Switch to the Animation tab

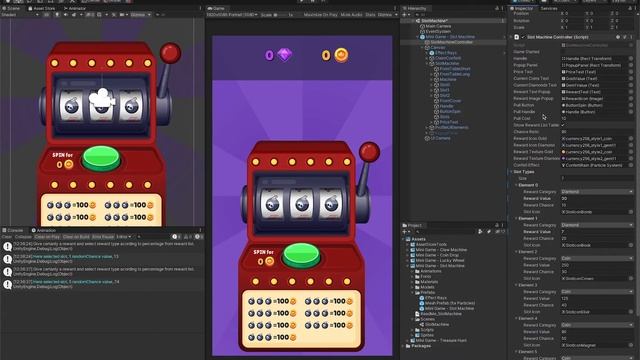(44, 230)
